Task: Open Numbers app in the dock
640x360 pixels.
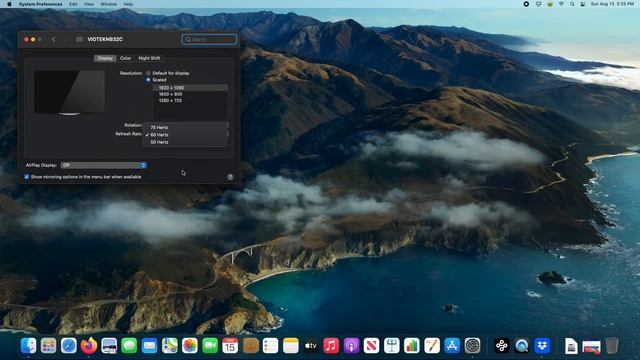Action: click(x=411, y=346)
